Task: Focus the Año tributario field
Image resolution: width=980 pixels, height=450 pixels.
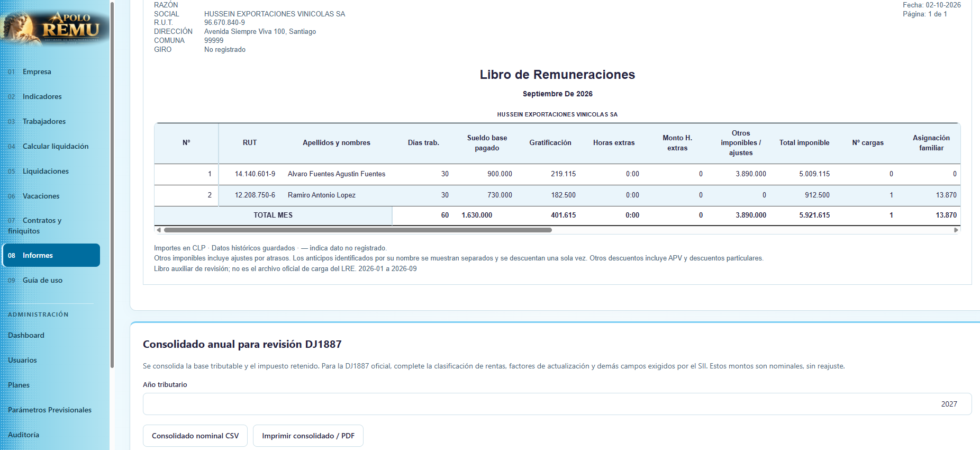Action: 557,404
